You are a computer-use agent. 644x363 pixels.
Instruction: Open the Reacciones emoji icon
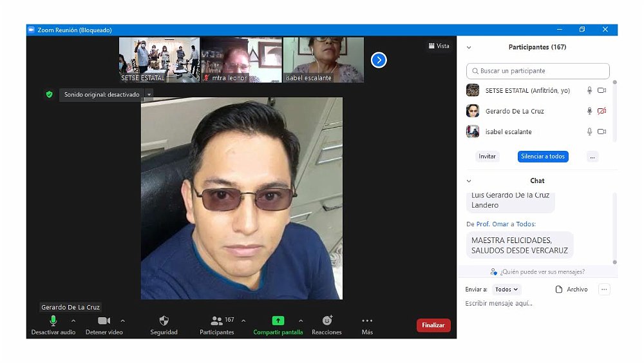[x=327, y=320]
